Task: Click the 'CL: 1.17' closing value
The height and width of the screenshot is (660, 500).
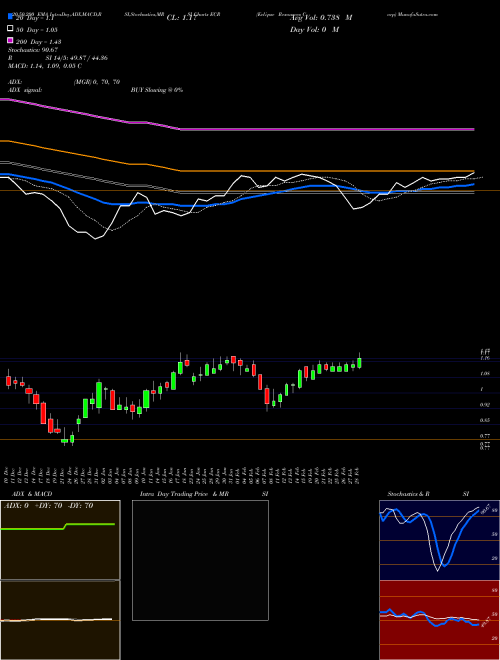Action: (x=182, y=18)
